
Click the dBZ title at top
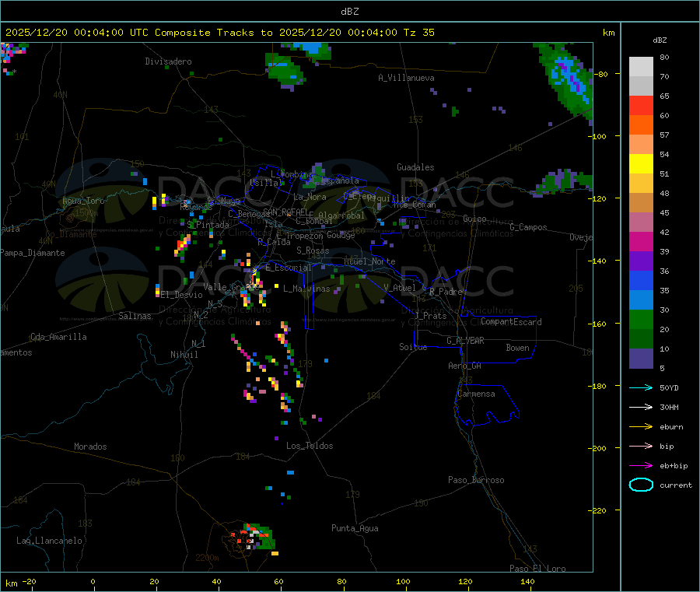click(x=349, y=12)
